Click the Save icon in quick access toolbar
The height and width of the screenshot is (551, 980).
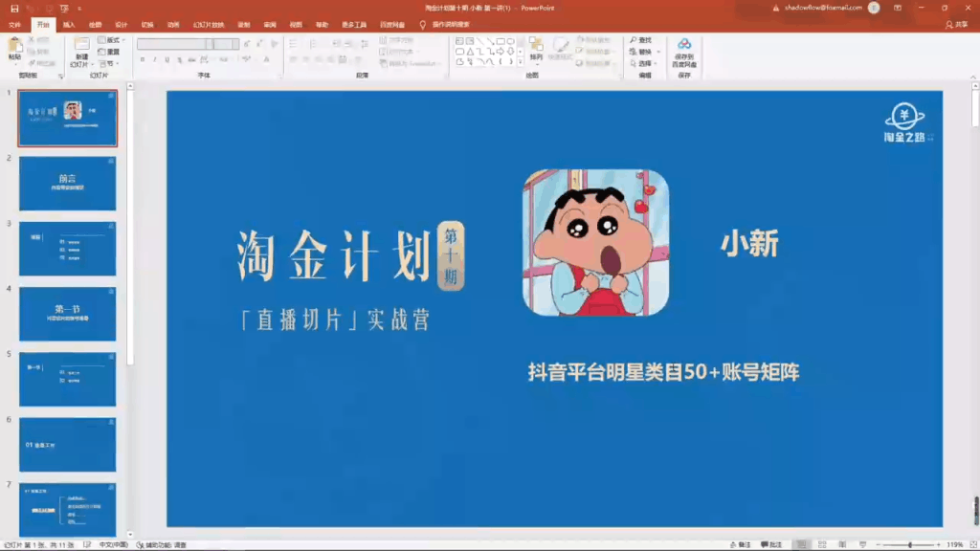(14, 8)
